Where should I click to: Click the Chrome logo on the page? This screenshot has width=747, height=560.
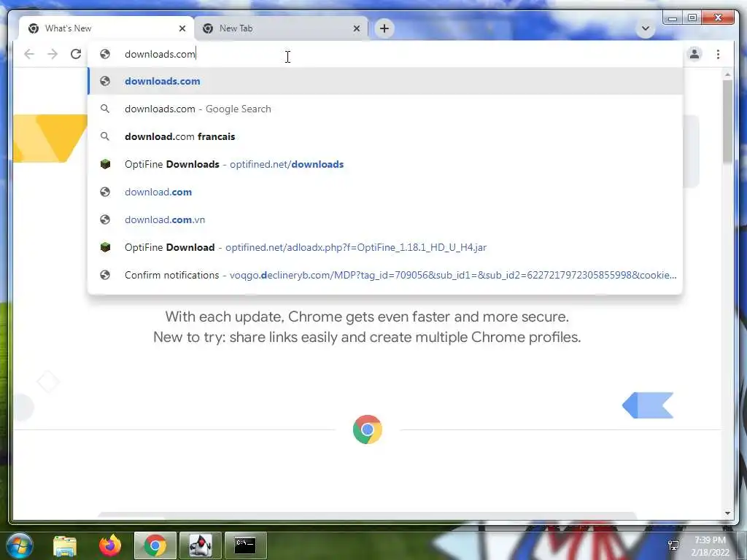(368, 429)
